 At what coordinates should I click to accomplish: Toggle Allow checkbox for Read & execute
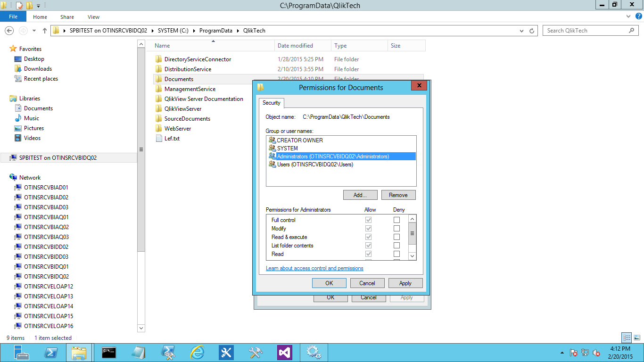369,237
